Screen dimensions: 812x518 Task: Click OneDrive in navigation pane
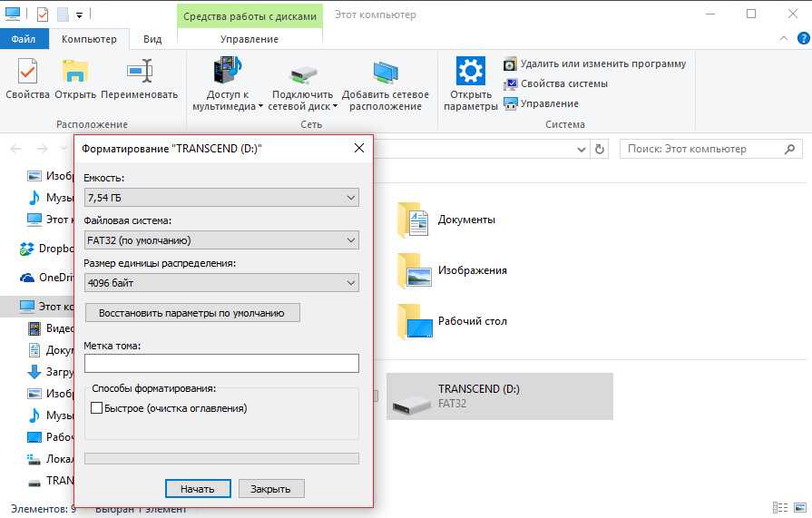click(45, 278)
